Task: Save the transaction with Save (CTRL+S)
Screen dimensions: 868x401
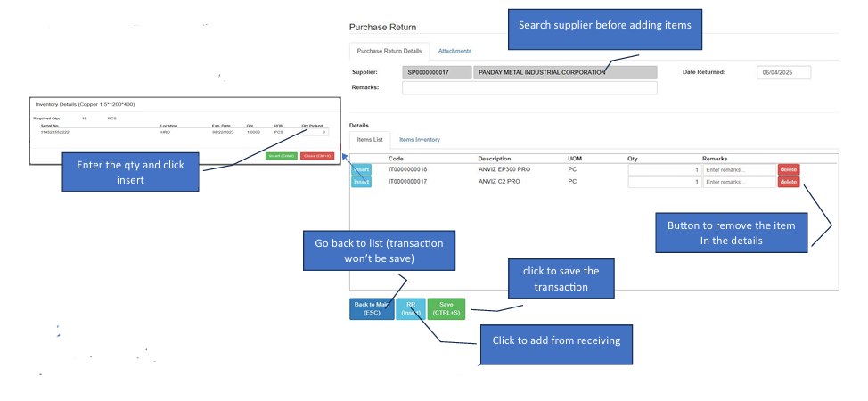Action: (446, 308)
